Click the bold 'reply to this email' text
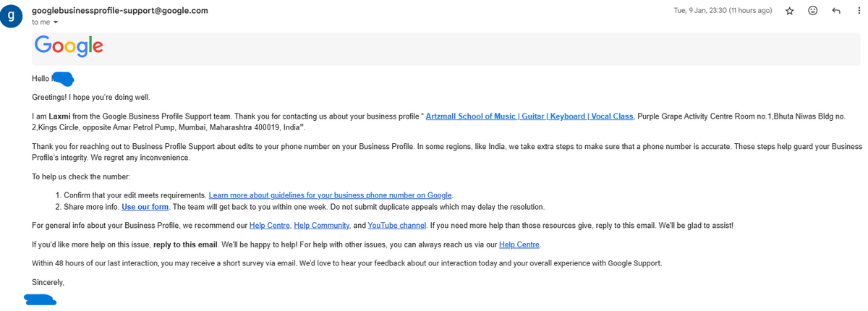This screenshot has height=311, width=868. pos(186,244)
